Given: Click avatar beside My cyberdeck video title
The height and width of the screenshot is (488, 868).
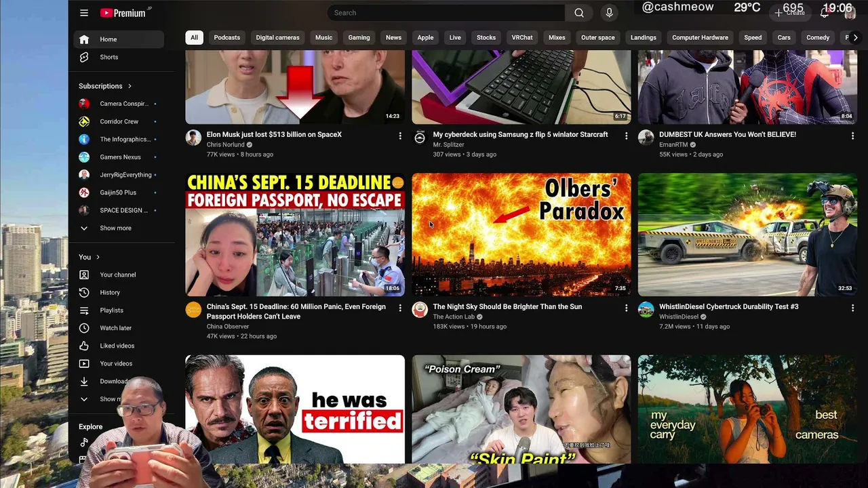Looking at the screenshot, I should (420, 138).
